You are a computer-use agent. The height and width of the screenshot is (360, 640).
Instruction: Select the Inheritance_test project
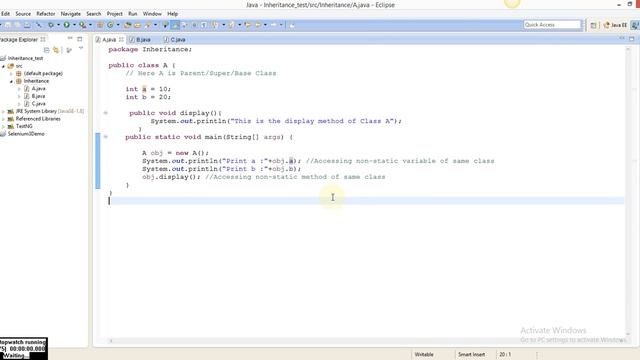tap(25, 58)
